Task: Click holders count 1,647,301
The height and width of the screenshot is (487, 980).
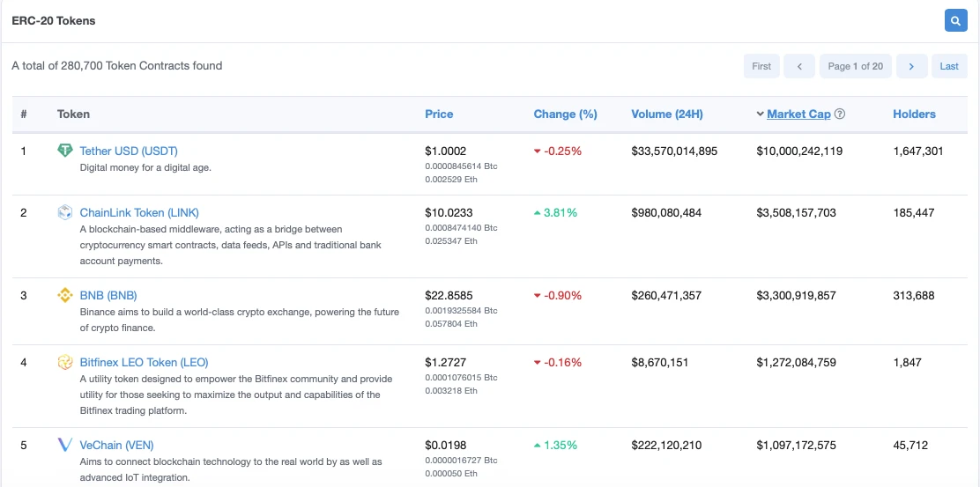Action: [x=918, y=151]
